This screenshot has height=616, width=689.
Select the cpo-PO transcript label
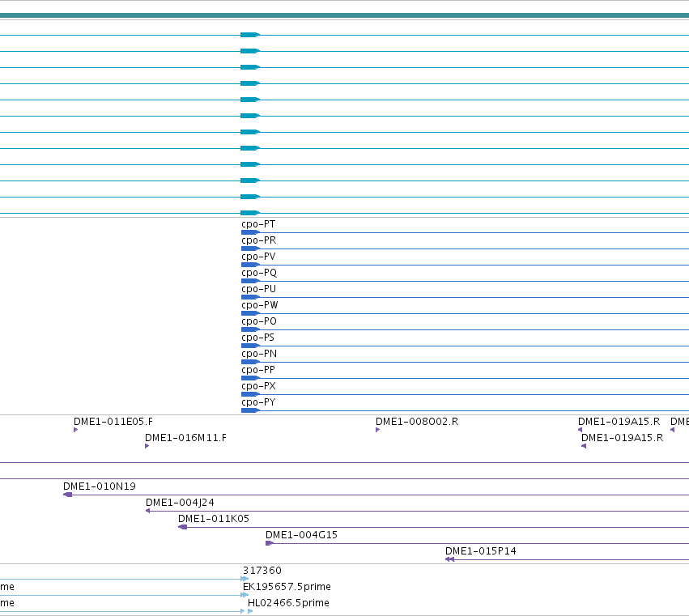259,321
